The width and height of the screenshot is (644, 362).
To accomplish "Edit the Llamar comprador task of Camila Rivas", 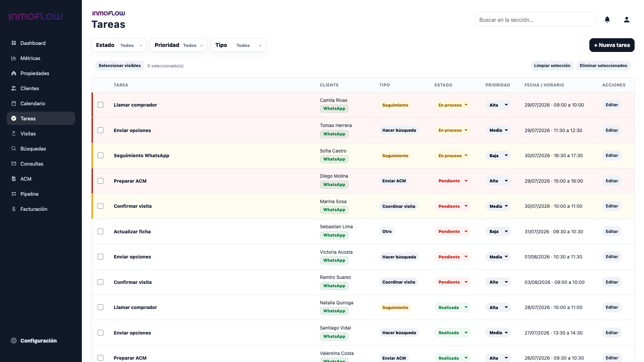I will 612,105.
